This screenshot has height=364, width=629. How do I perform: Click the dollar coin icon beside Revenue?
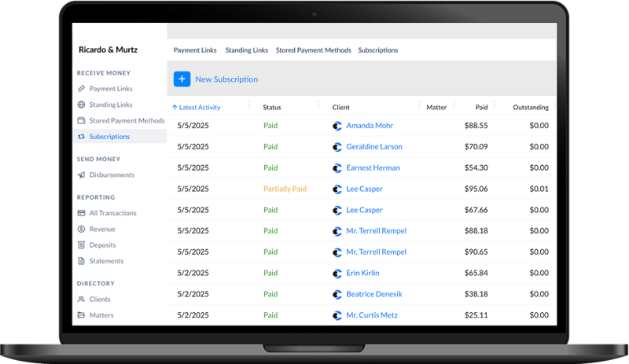pos(82,229)
